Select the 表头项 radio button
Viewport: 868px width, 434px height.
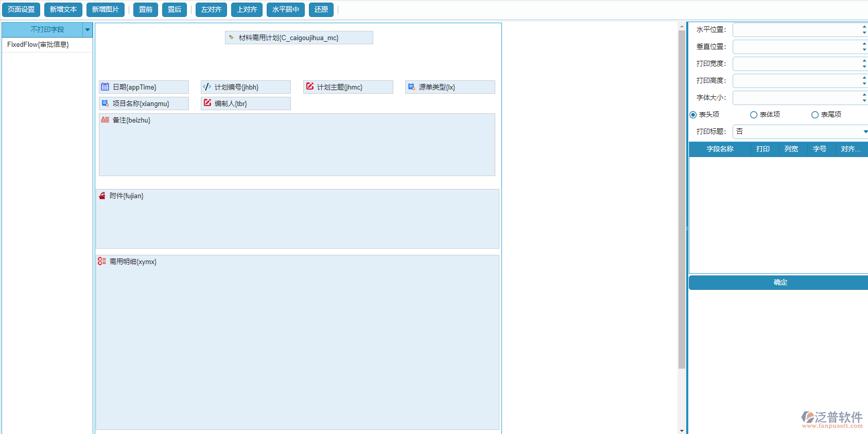[x=693, y=115]
